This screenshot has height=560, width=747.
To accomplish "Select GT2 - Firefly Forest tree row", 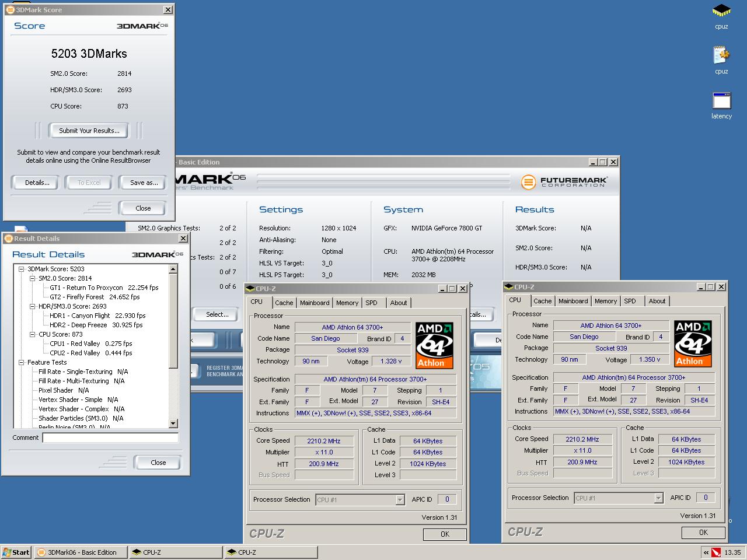I will coord(95,297).
